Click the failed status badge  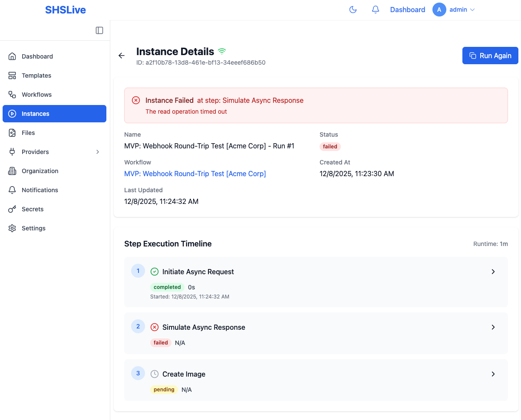pos(330,146)
